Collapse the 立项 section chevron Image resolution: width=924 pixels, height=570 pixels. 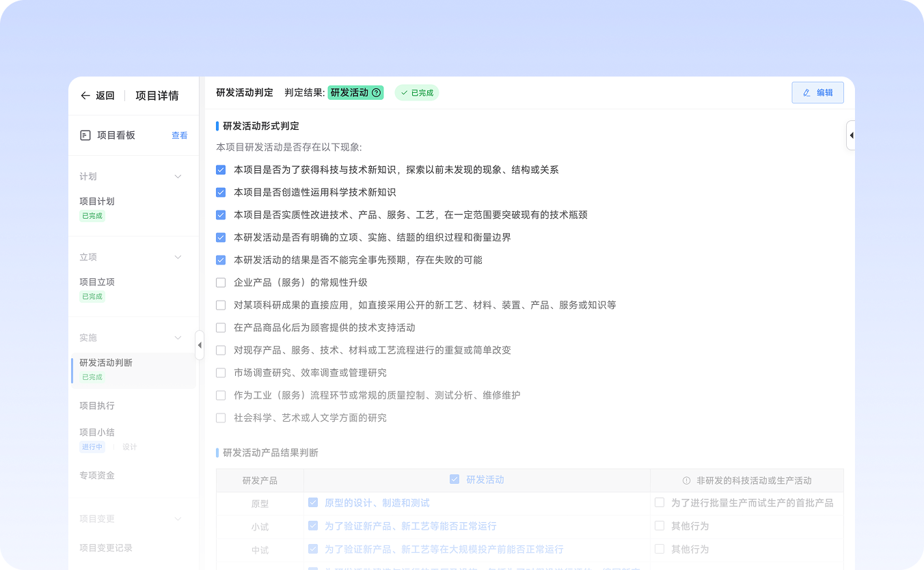pos(178,258)
